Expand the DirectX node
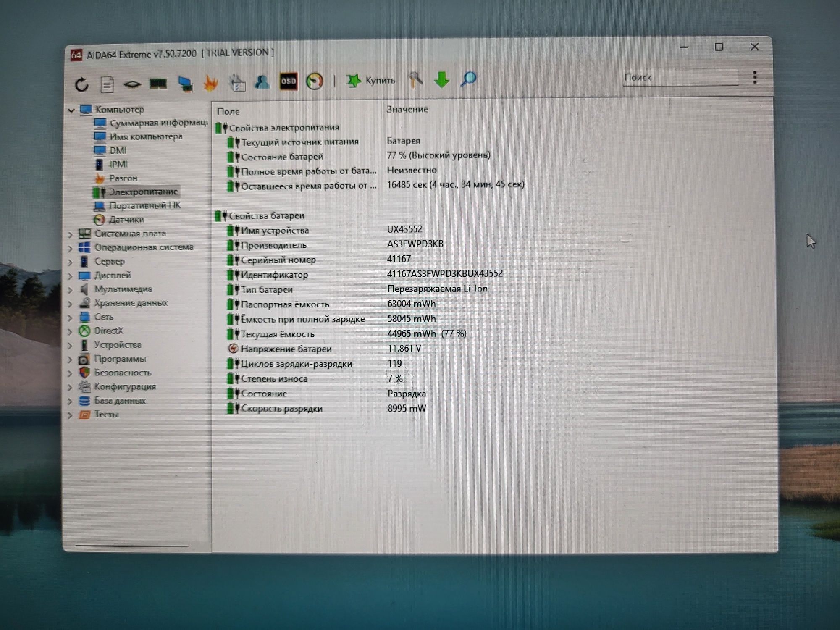The width and height of the screenshot is (840, 630). pos(70,332)
